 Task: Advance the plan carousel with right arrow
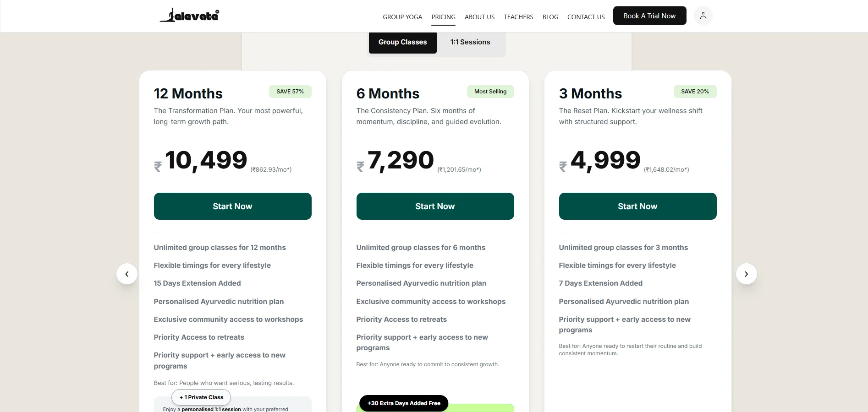[x=746, y=274]
